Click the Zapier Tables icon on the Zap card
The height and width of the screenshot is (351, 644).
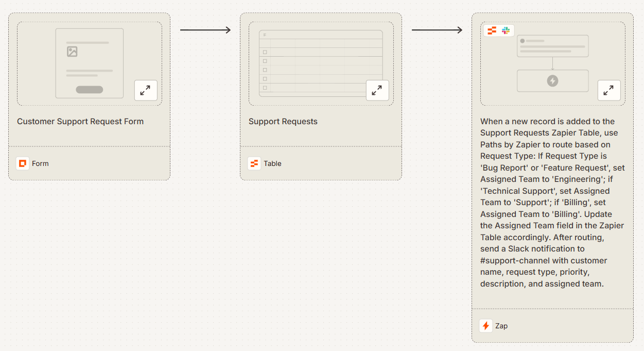click(492, 30)
